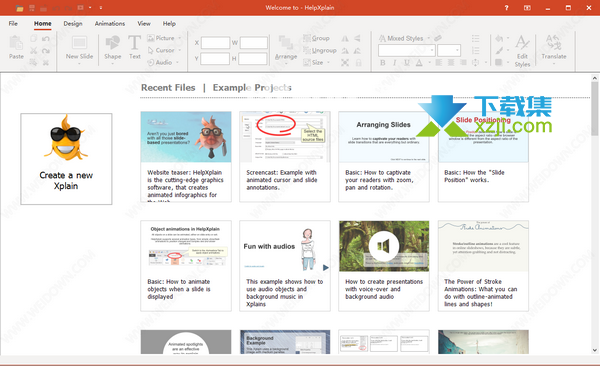The height and width of the screenshot is (366, 600).
Task: Click the center-on-slide icon left of lock
Action: [345, 63]
